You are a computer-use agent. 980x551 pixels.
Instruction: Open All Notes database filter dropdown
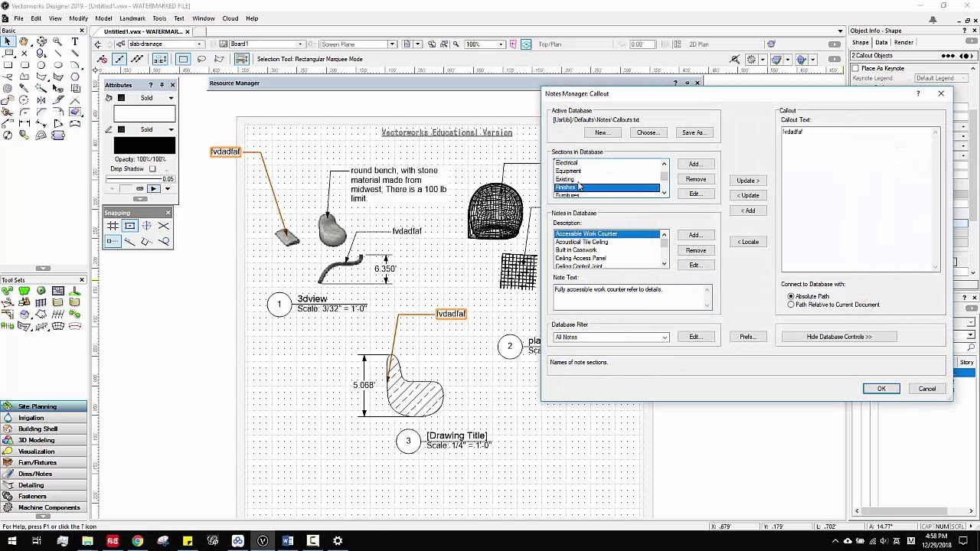point(611,337)
